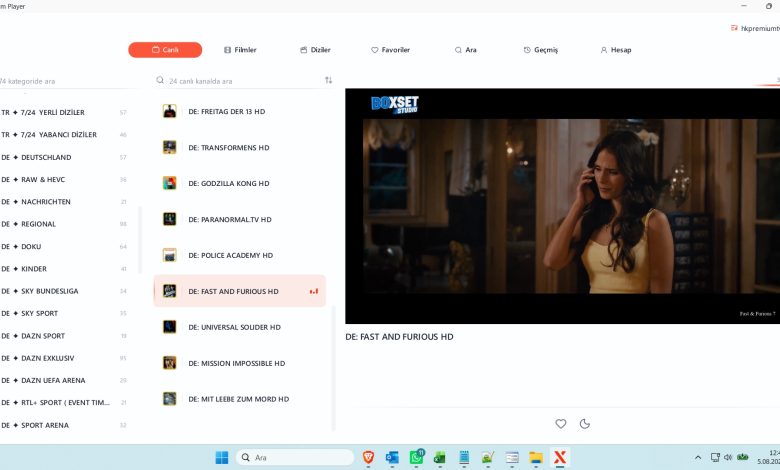Select DE: UNIVERSAL SOLIDER HD channel name
The height and width of the screenshot is (470, 780).
pos(234,327)
